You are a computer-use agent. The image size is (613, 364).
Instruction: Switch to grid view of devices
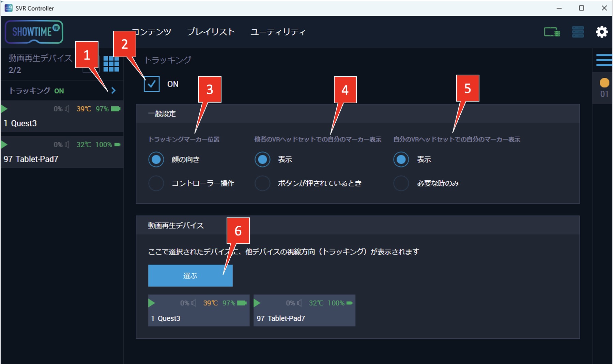tap(111, 64)
